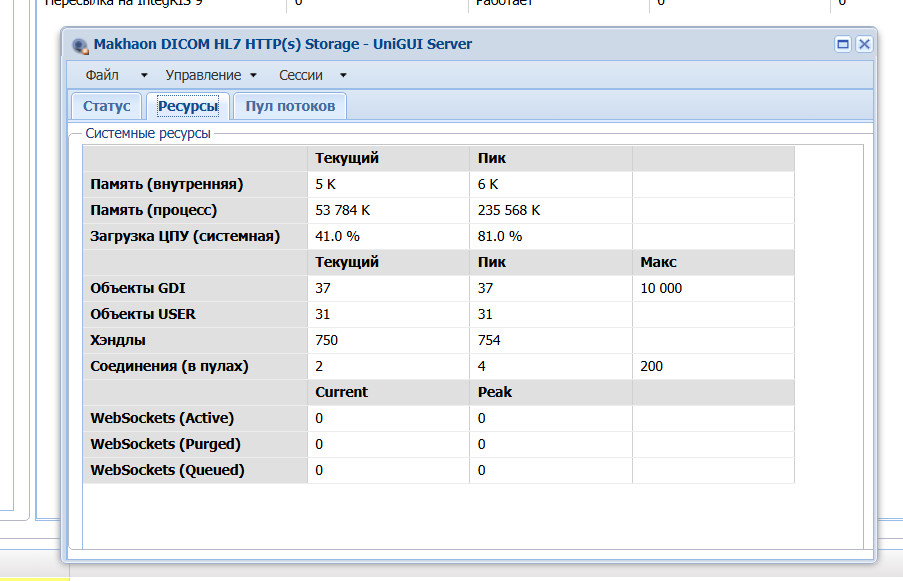Click the WebSockets (Queued) label
903x581 pixels.
point(167,470)
